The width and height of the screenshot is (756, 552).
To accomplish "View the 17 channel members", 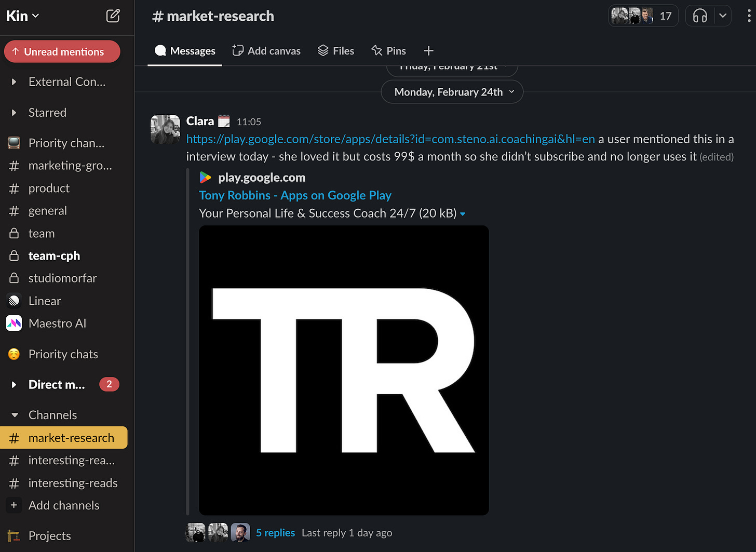I will (643, 16).
